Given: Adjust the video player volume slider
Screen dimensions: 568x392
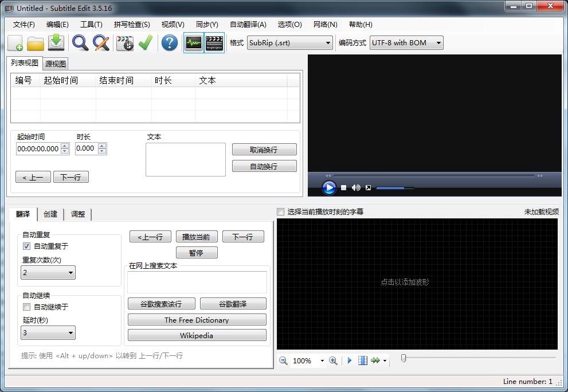Looking at the screenshot, I should click(x=395, y=187).
